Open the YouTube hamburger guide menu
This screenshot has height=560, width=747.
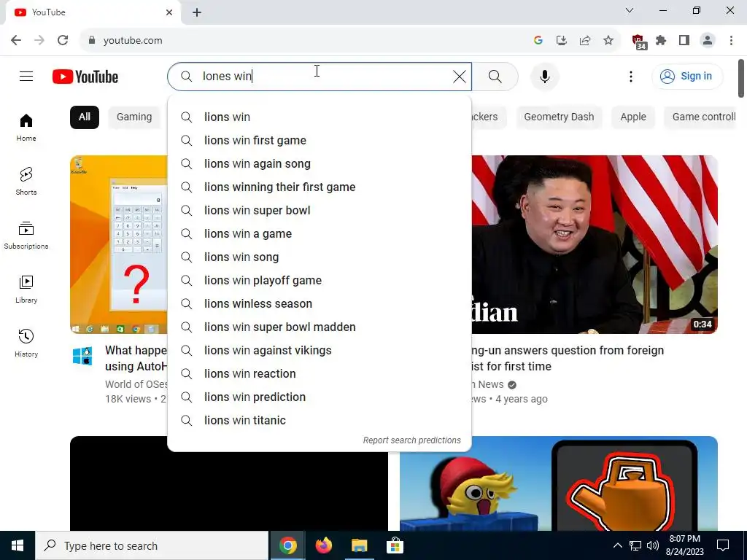[26, 76]
